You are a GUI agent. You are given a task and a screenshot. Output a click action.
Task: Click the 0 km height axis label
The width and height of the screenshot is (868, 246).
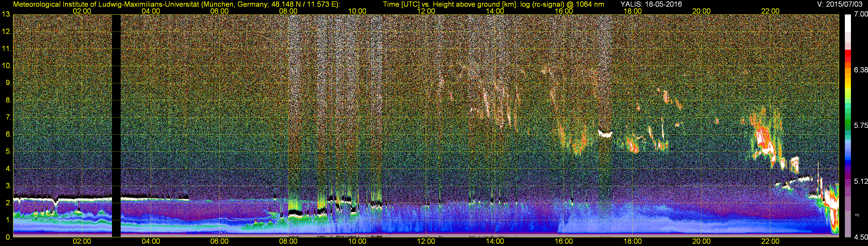click(x=8, y=237)
